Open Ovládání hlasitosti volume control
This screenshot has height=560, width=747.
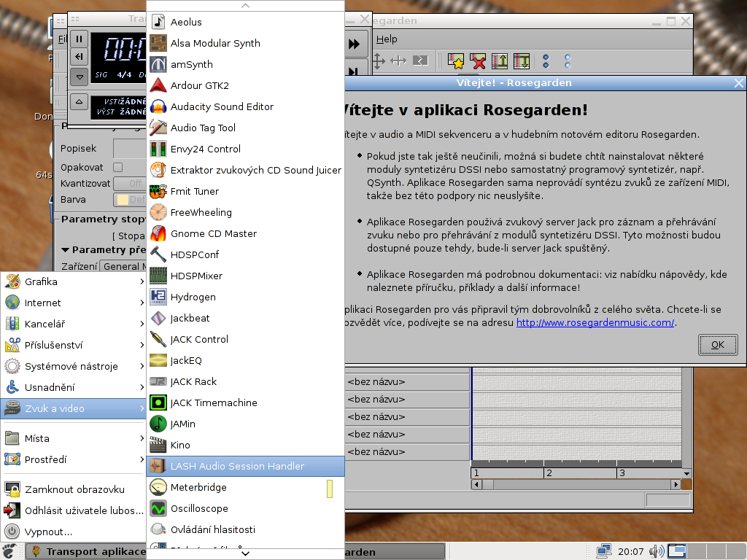(245, 529)
